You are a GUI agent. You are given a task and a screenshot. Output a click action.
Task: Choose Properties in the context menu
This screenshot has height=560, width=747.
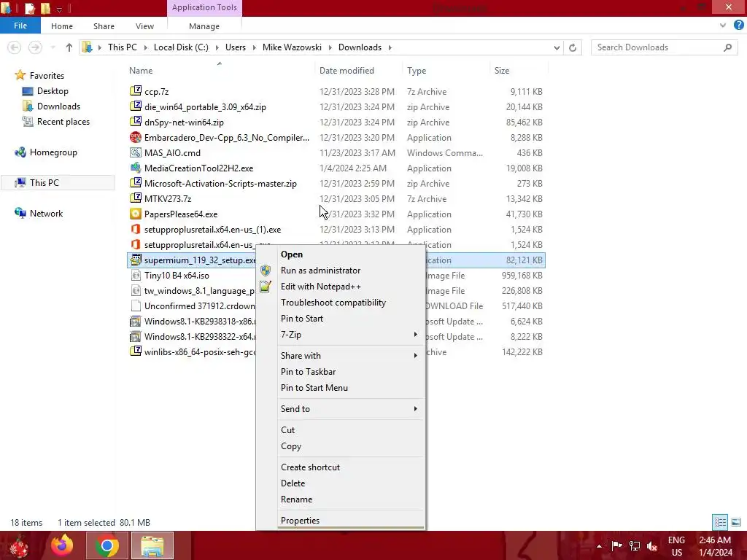(x=300, y=521)
